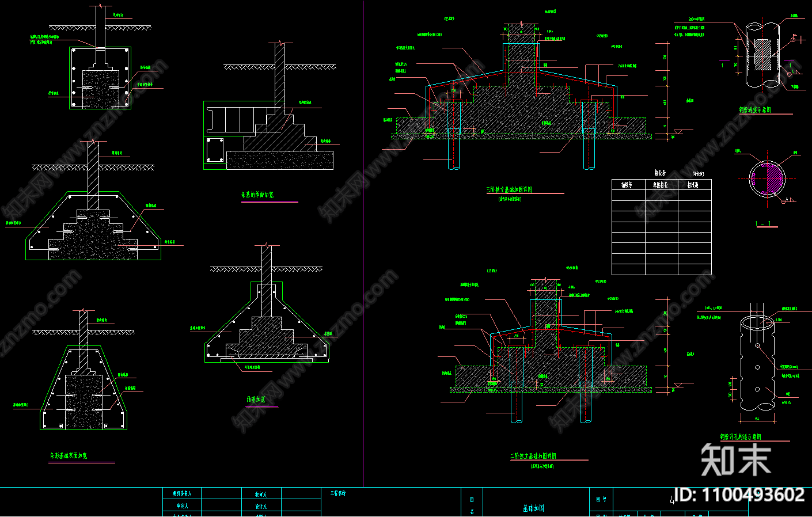Select the table heading 桩长表

[660, 173]
